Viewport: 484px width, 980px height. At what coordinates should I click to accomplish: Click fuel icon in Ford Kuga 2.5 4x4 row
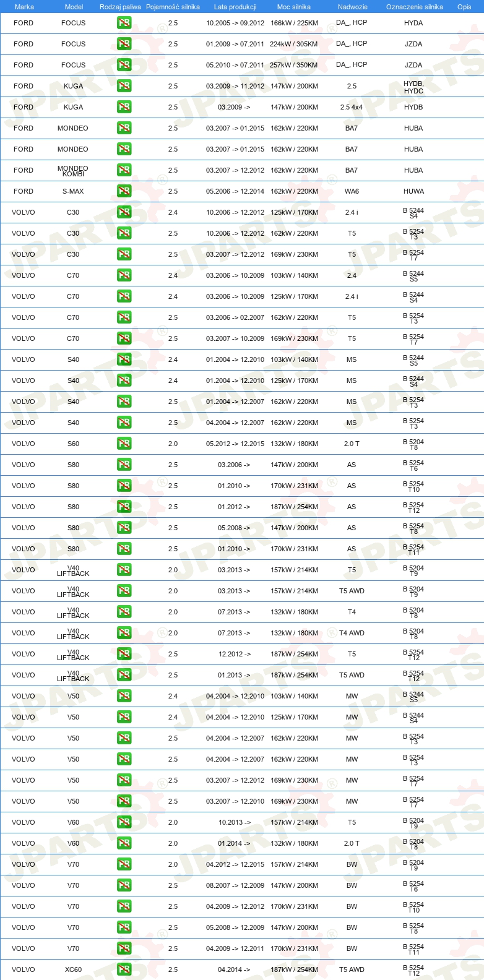(x=124, y=107)
